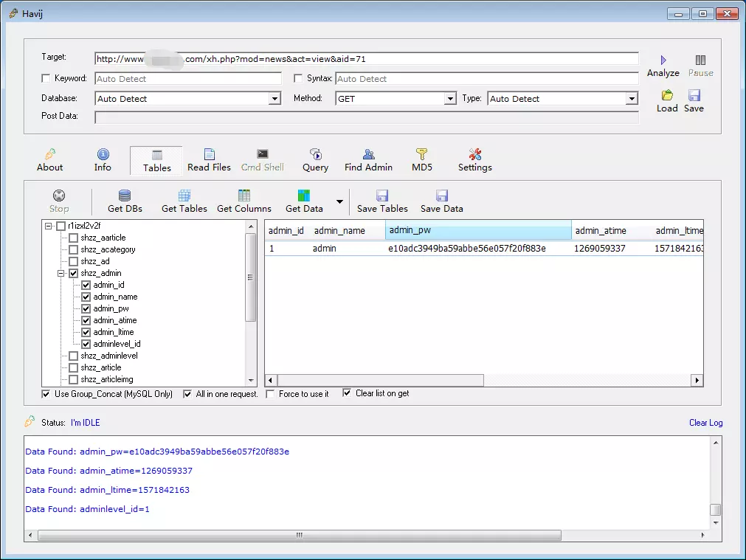Image resolution: width=746 pixels, height=560 pixels.
Task: Click the log horizontal scrollbar thumb
Action: coord(300,535)
